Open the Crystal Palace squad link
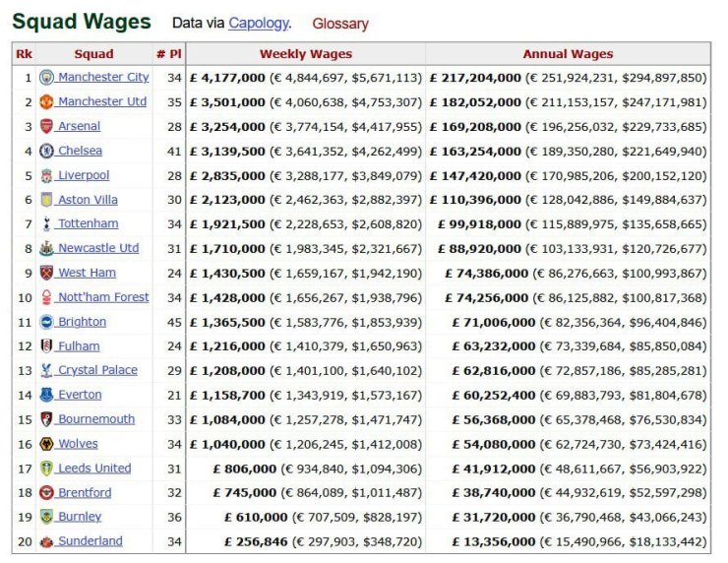The width and height of the screenshot is (728, 563). coord(97,370)
